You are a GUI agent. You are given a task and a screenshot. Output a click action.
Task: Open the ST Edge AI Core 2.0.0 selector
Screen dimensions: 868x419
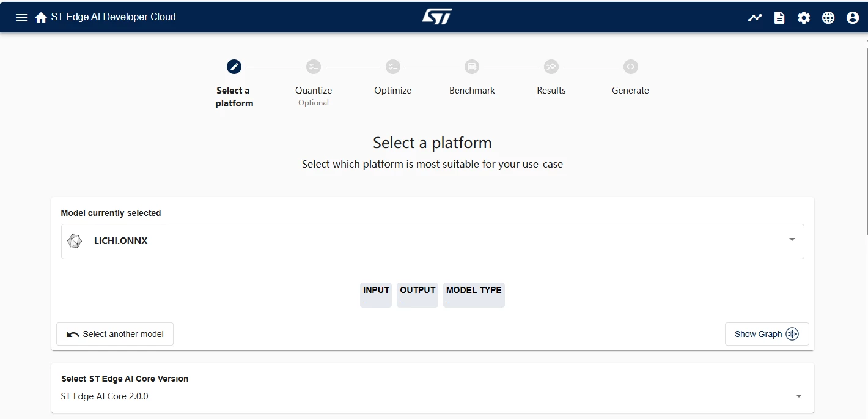(x=432, y=396)
